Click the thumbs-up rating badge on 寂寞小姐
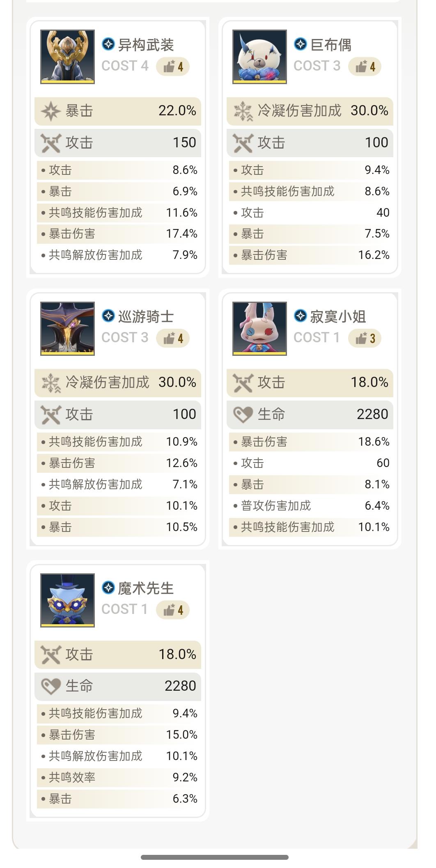This screenshot has width=436, height=868. click(365, 338)
